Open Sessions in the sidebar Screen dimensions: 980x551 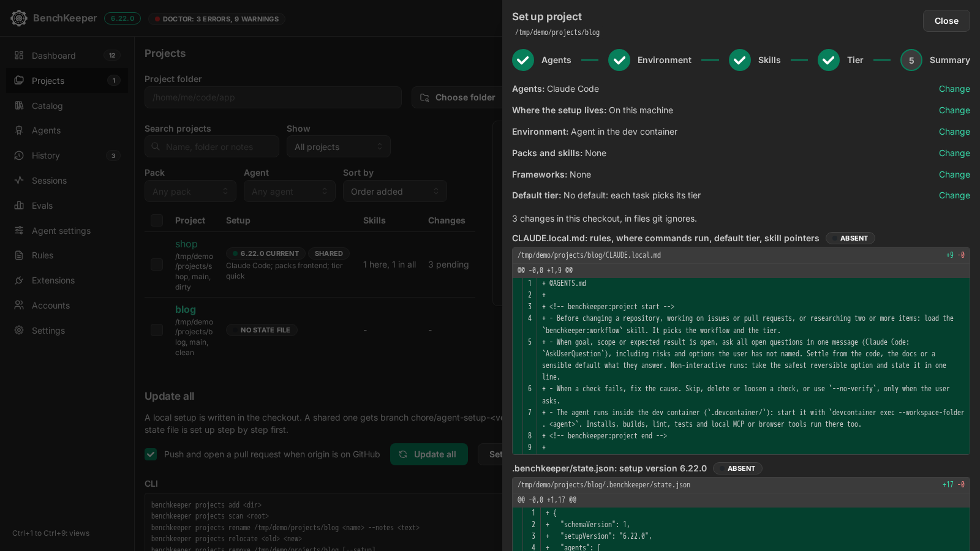click(x=67, y=180)
